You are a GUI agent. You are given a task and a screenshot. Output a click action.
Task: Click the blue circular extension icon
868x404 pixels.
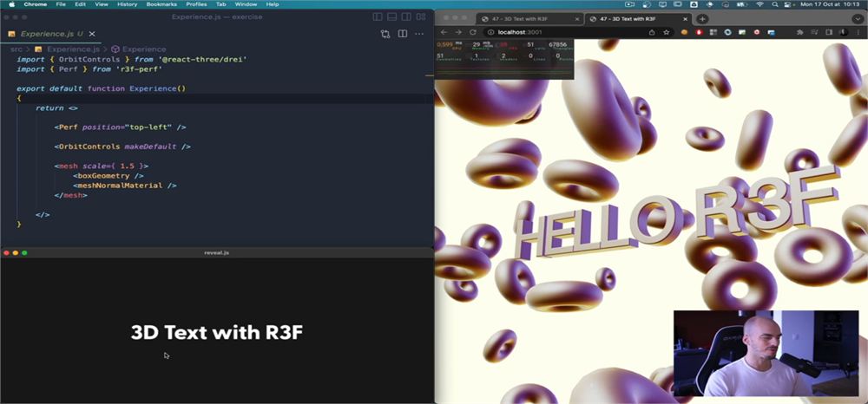pyautogui.click(x=728, y=32)
